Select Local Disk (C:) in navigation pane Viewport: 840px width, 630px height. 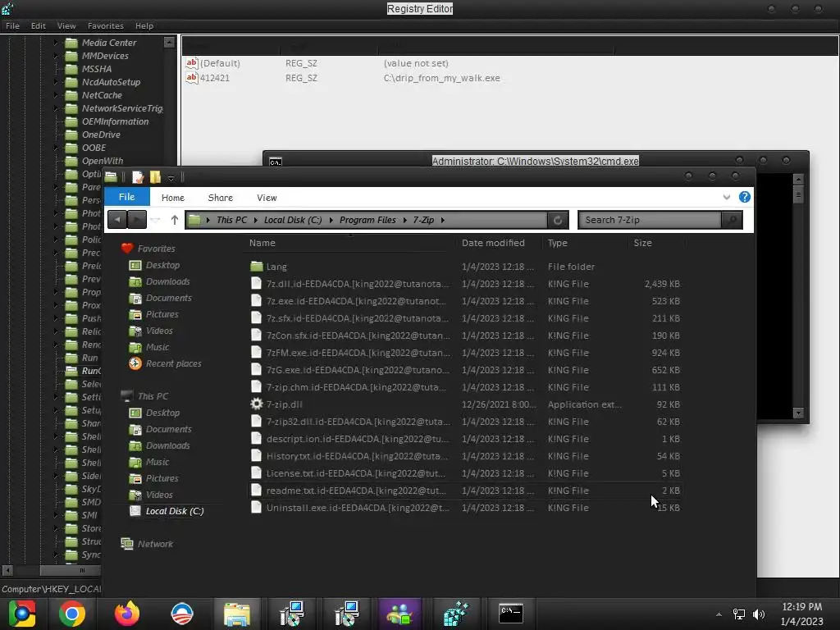(x=174, y=511)
